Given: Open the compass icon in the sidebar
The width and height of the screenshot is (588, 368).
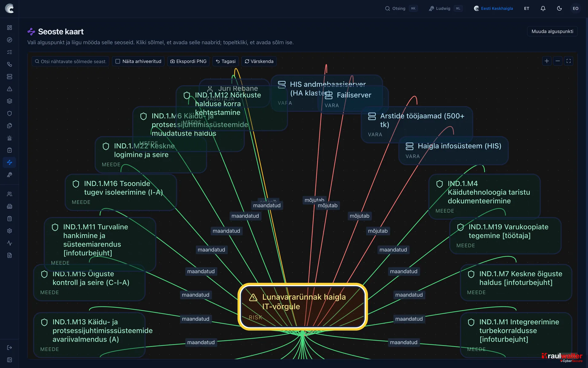Looking at the screenshot, I should pos(9,40).
